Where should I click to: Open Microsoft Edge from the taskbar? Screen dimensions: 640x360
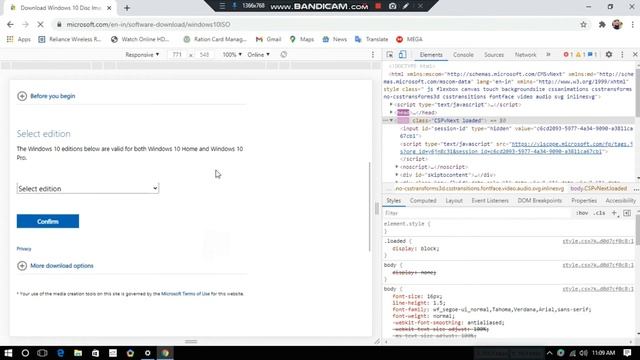[x=60, y=353]
